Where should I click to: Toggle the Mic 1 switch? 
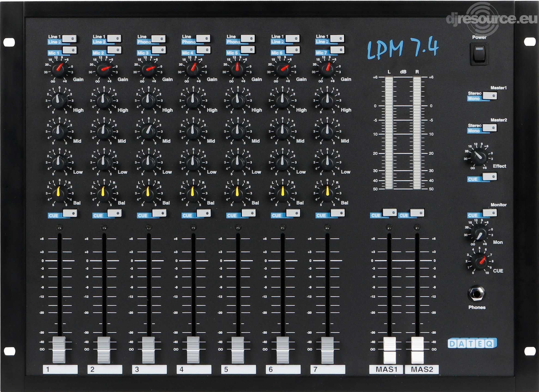69,50
